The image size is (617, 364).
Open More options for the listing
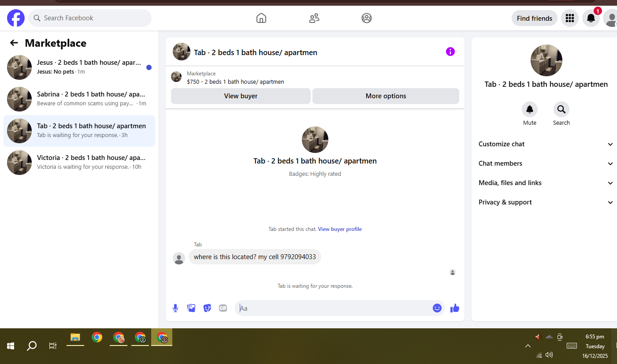click(x=386, y=96)
